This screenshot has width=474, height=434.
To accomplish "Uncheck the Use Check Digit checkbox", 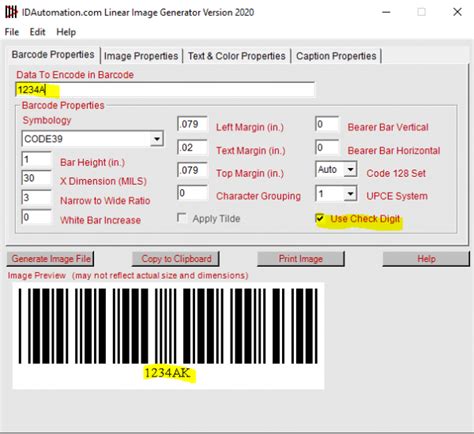I will 320,218.
